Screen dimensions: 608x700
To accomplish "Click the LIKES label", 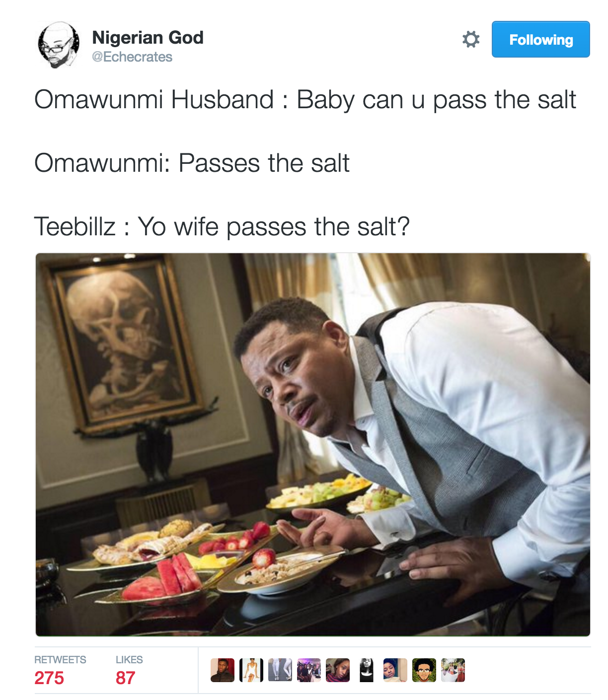I will click(129, 660).
